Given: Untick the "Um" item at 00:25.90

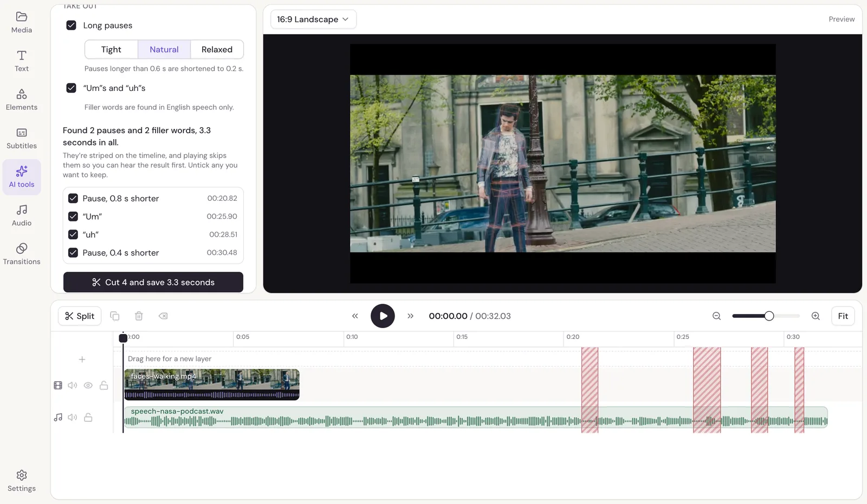Looking at the screenshot, I should [x=73, y=217].
